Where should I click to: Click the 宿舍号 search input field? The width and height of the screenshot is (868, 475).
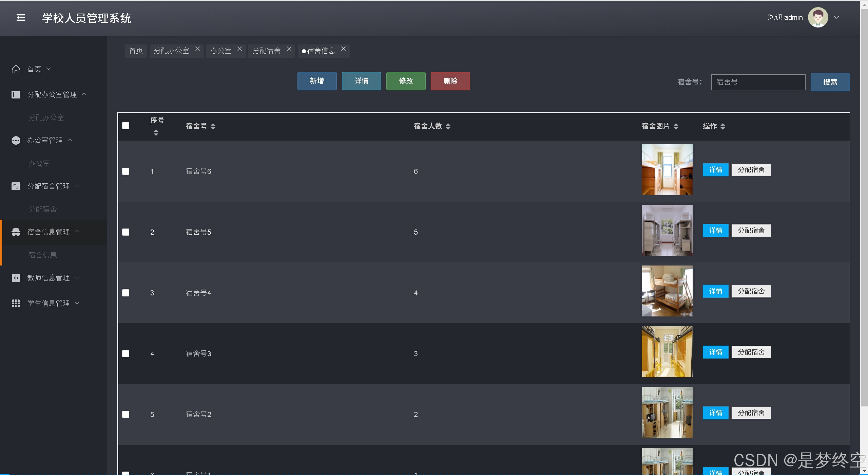click(x=758, y=82)
